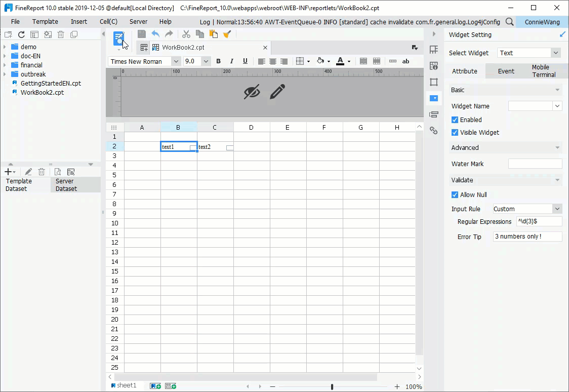The width and height of the screenshot is (569, 392).
Task: Collapse the Validate section
Action: coord(557,180)
